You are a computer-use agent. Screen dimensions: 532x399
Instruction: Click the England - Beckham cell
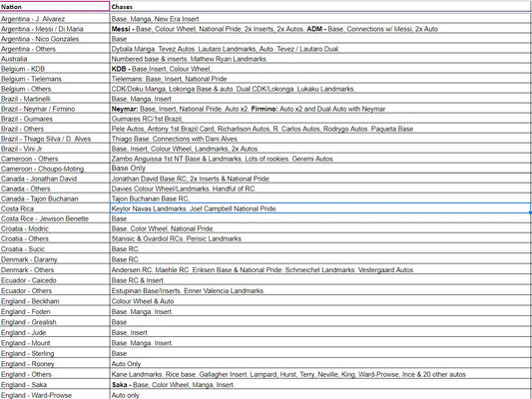coord(55,301)
